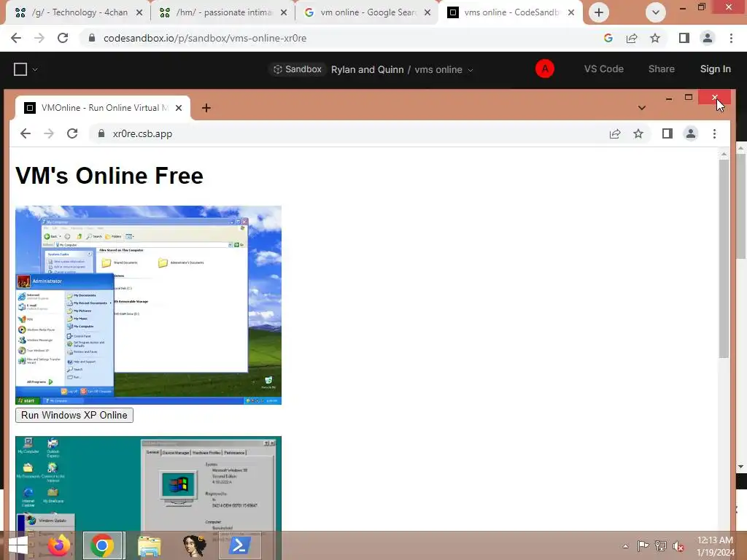The height and width of the screenshot is (560, 747).
Task: Click outer page scrollbar down arrow
Action: click(741, 467)
